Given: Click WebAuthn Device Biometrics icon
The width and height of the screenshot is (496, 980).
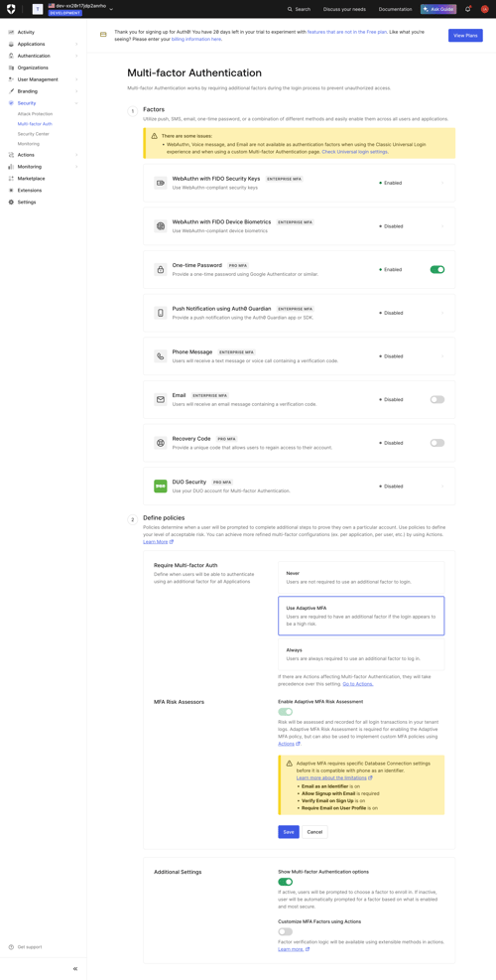Looking at the screenshot, I should pyautogui.click(x=161, y=226).
